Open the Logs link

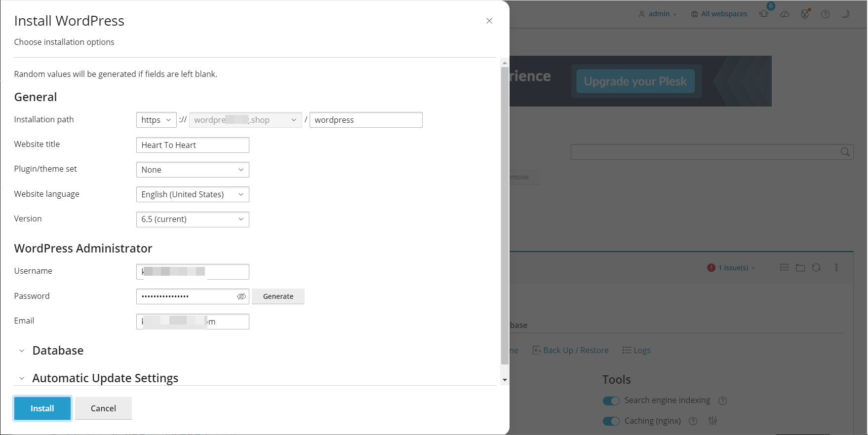[x=636, y=350]
